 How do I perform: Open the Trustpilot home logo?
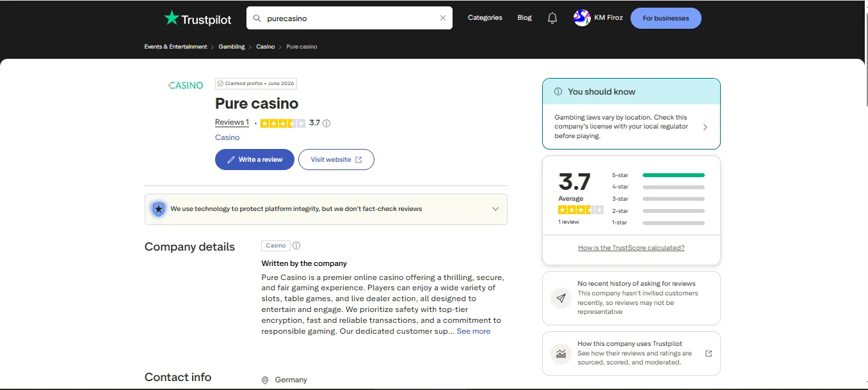pyautogui.click(x=197, y=19)
